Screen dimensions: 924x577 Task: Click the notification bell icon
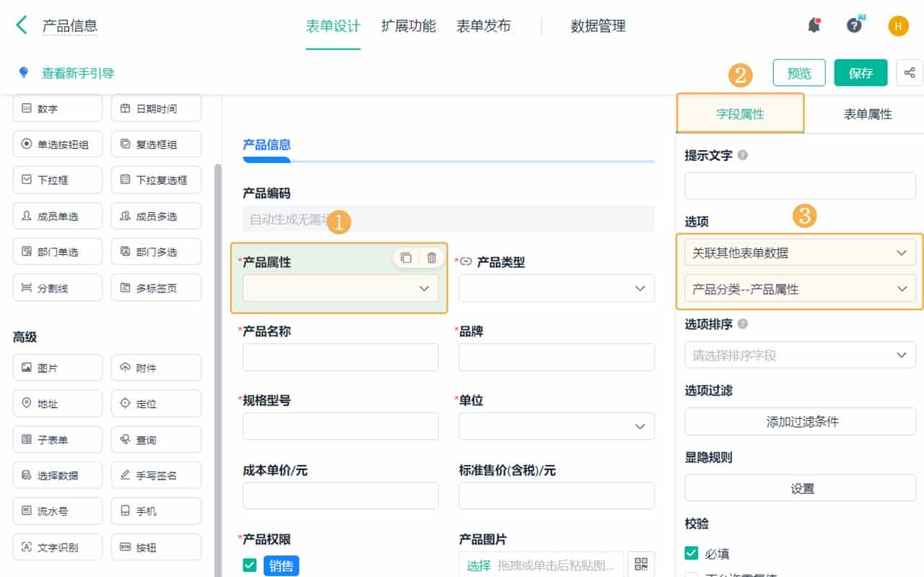pyautogui.click(x=813, y=24)
